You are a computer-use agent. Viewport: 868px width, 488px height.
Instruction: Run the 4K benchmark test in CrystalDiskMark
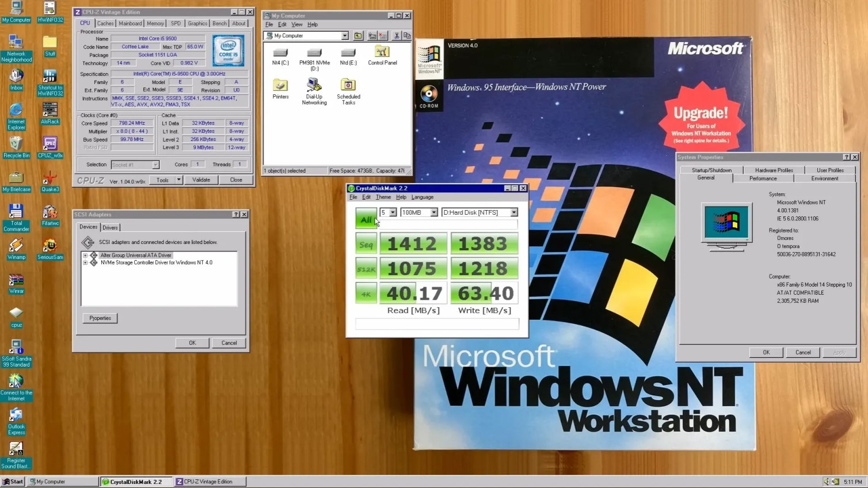(x=366, y=293)
